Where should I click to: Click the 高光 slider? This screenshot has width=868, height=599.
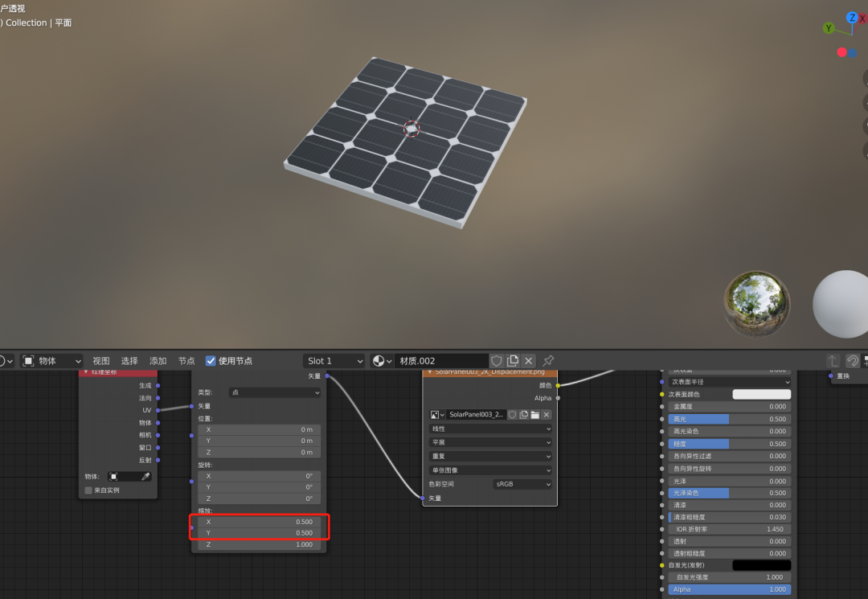pyautogui.click(x=730, y=419)
